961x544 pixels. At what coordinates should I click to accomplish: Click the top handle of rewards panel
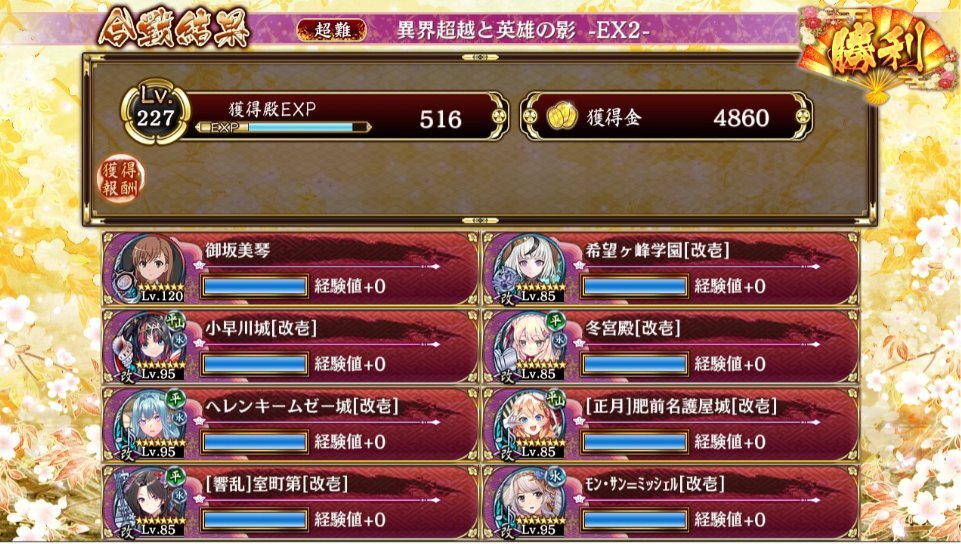[480, 57]
